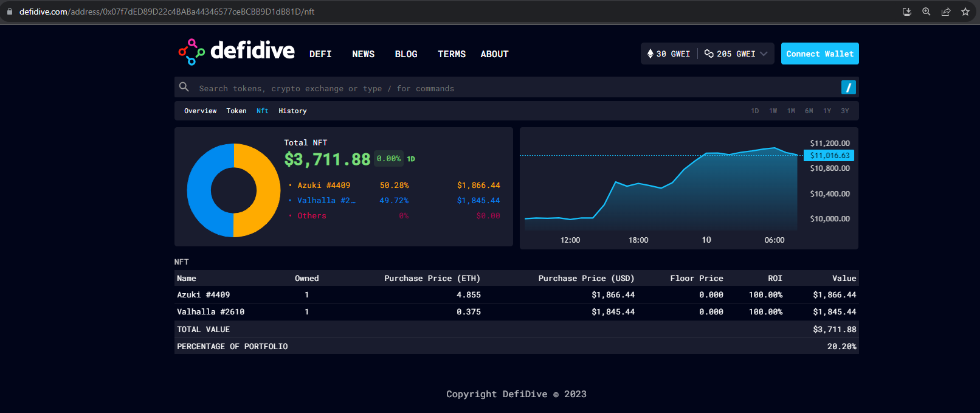The height and width of the screenshot is (413, 980).
Task: Click the install app icon in browser bar
Action: (x=907, y=12)
